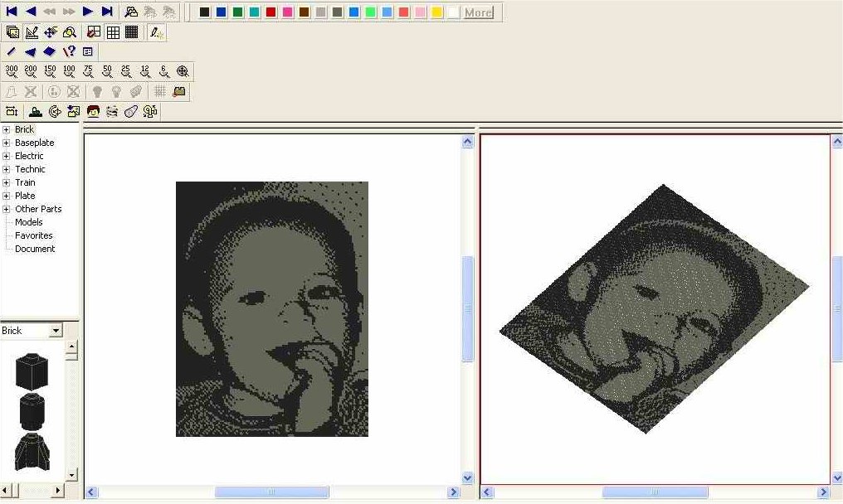The width and height of the screenshot is (843, 504).
Task: Select Models in the parts tree
Action: 28,222
